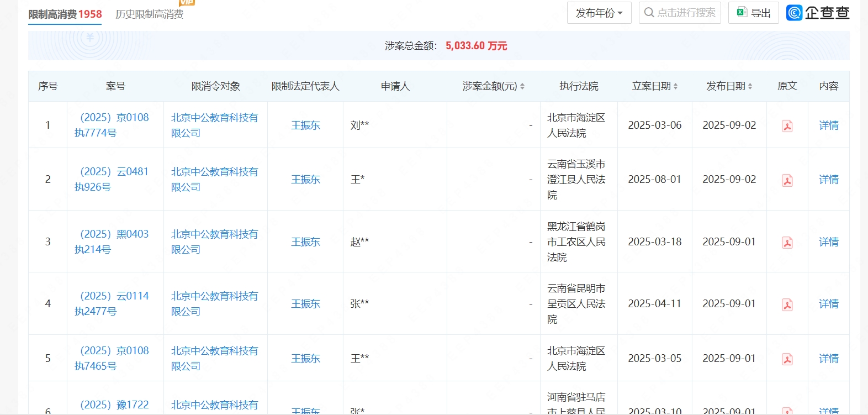Screen dimensions: 868x415
Task: Select the 立案日期 2025-03-18 cell
Action: coord(655,242)
